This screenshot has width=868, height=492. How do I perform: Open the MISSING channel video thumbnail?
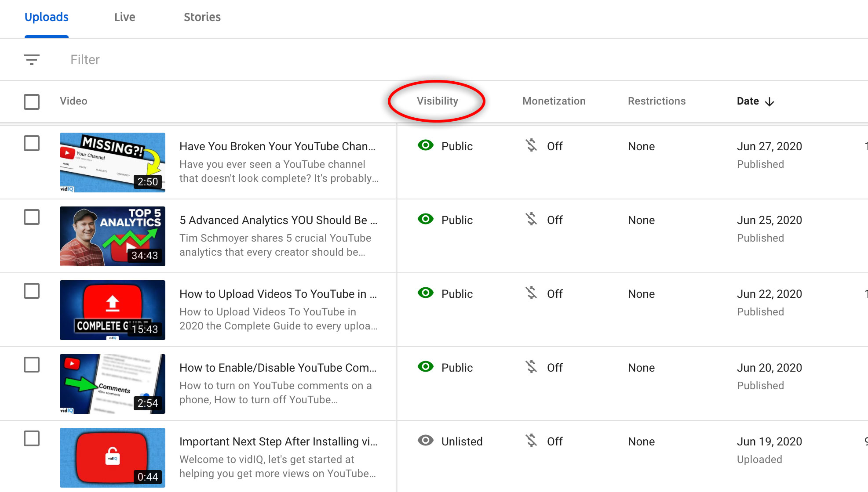point(113,163)
